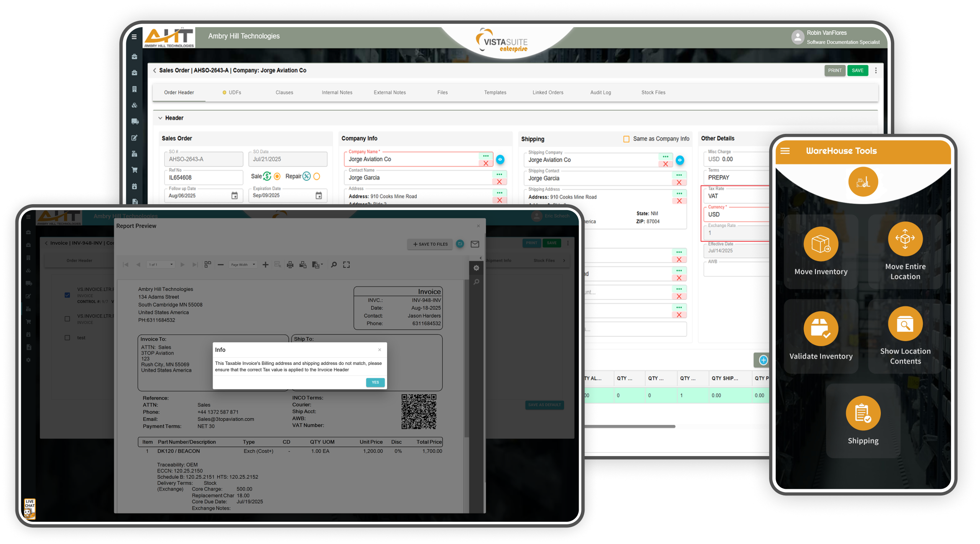Viewport: 980px width, 544px height.
Task: Tap the Validate Inventory icon
Action: (x=821, y=328)
